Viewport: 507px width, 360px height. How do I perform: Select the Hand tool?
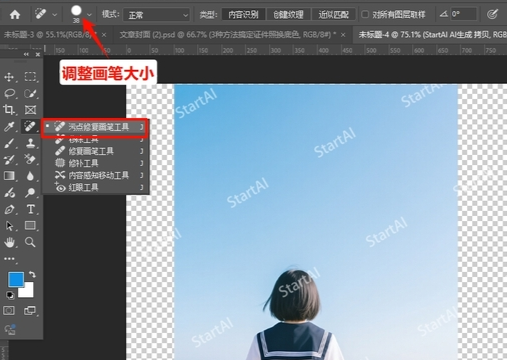[9, 242]
